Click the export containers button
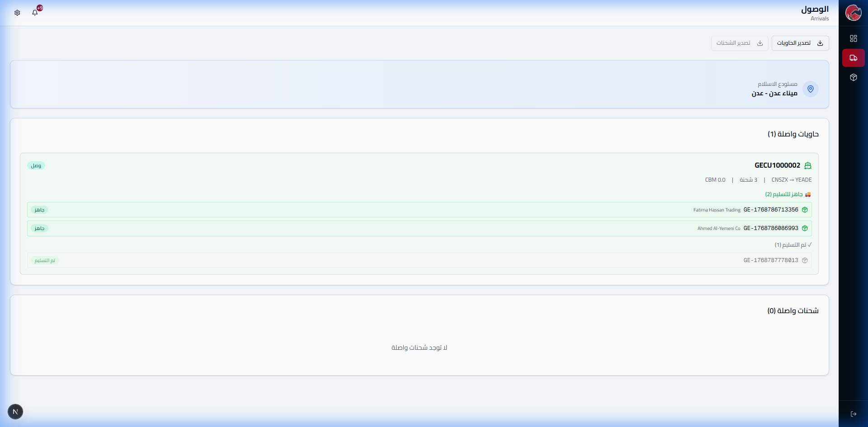 [x=800, y=43]
